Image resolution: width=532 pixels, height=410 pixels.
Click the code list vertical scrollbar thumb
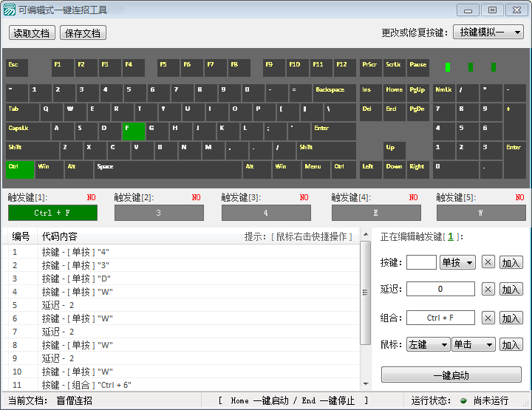(x=364, y=293)
